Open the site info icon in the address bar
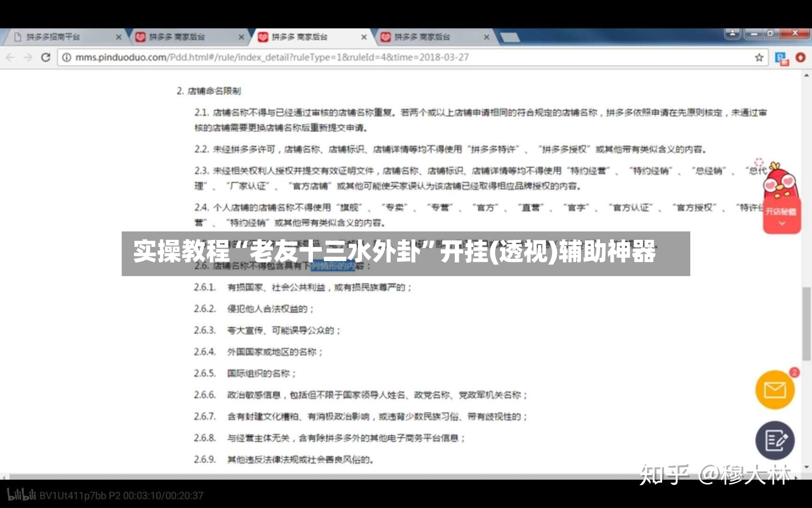 tap(67, 57)
